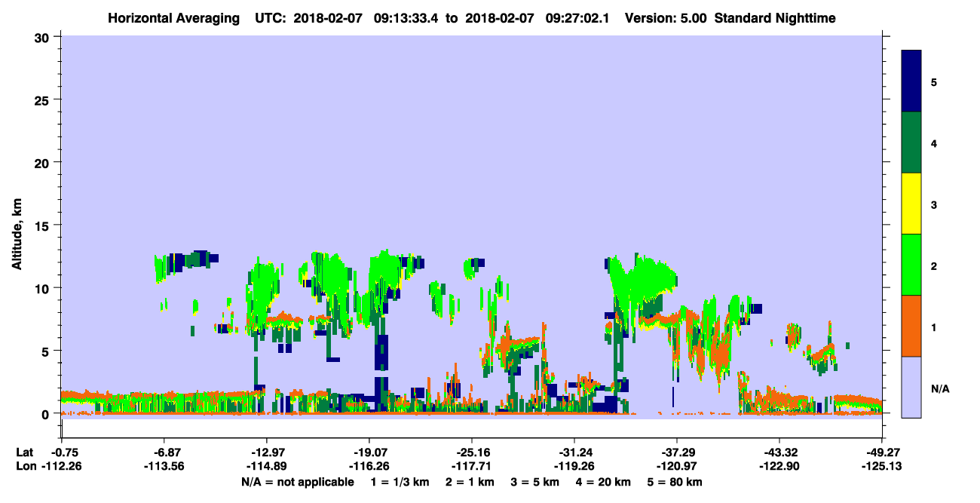Click the legend text '1 = 1/3 km'

point(399,482)
